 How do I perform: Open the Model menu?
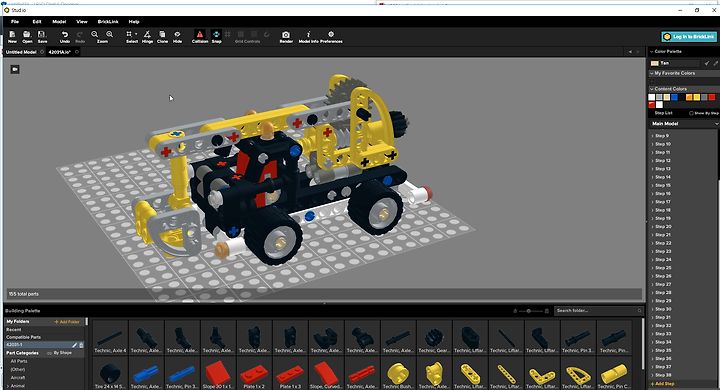click(x=59, y=22)
